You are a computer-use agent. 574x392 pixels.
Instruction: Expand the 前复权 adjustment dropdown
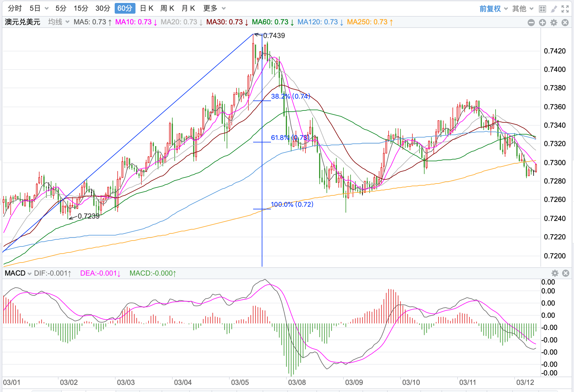click(x=493, y=9)
